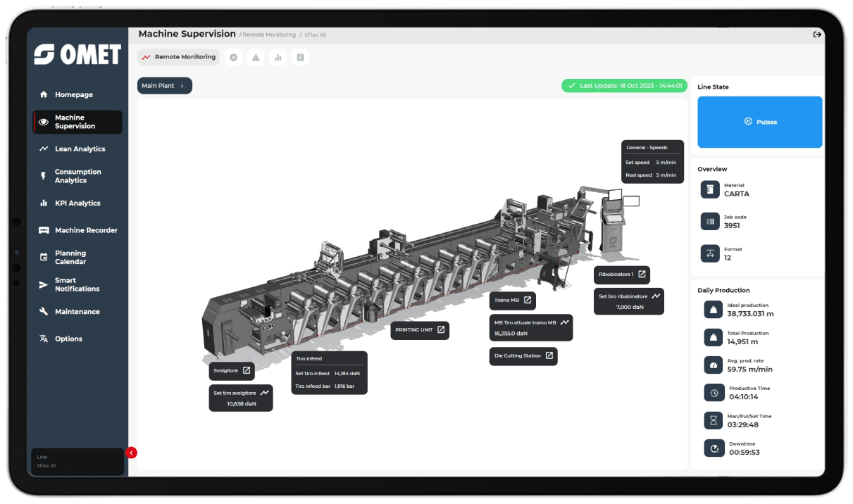Click Remote Monitoring breadcrumb link
Viewport: 853px width, 504px height.
tap(269, 34)
